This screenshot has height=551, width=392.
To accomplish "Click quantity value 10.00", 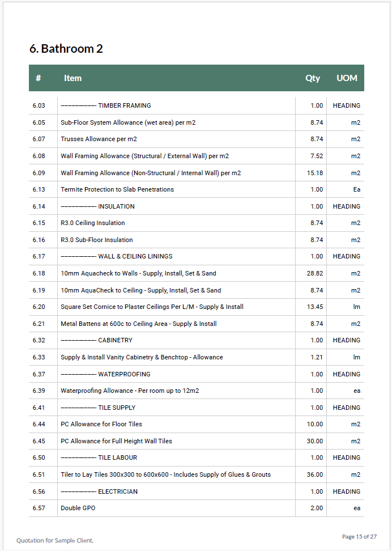I will click(315, 424).
